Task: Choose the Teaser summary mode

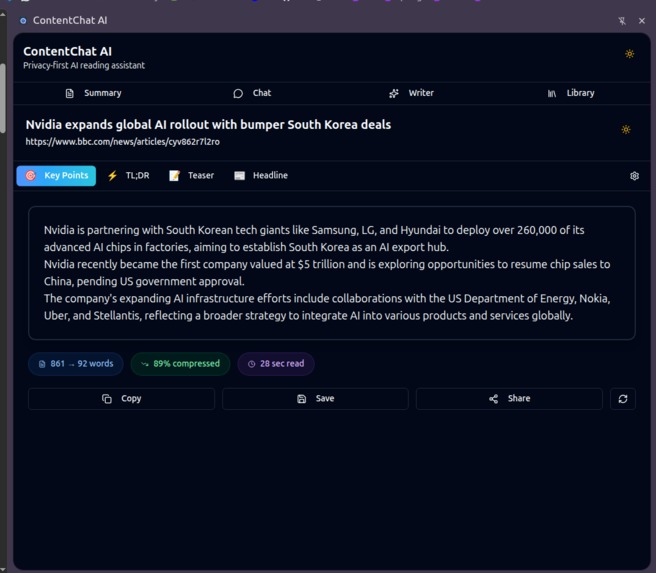Action: coord(192,176)
